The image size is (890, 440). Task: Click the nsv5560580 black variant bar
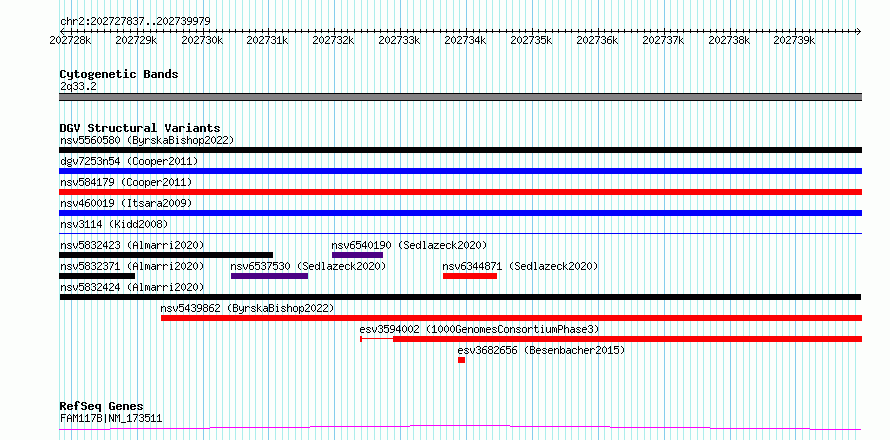[x=460, y=150]
